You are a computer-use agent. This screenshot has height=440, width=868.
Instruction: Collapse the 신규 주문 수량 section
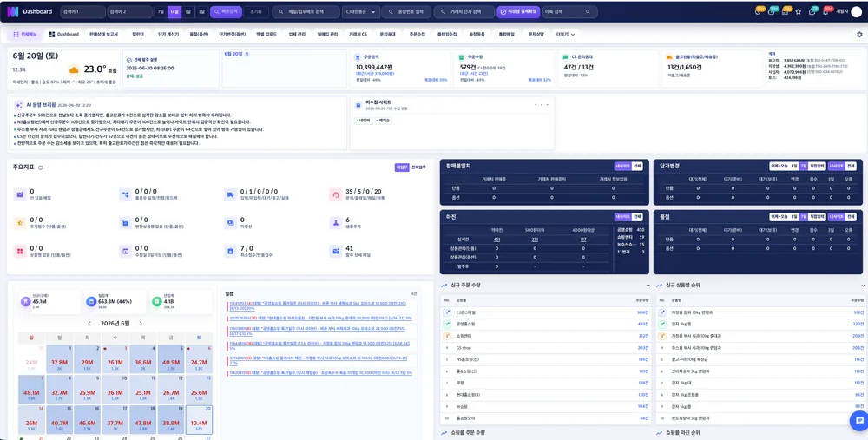pos(648,286)
